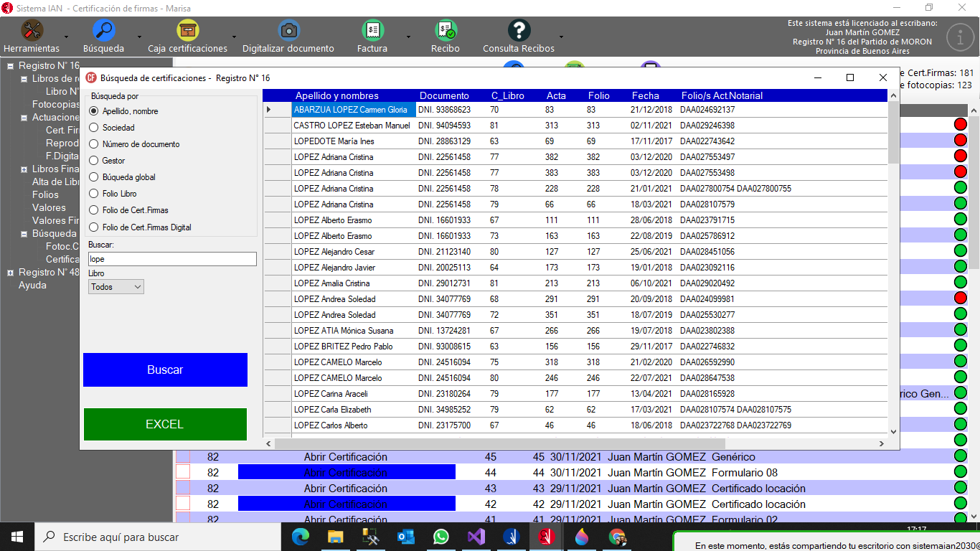Screen dimensions: 980x551
Task: Open Consulta Recibos question mark icon
Action: [x=519, y=31]
